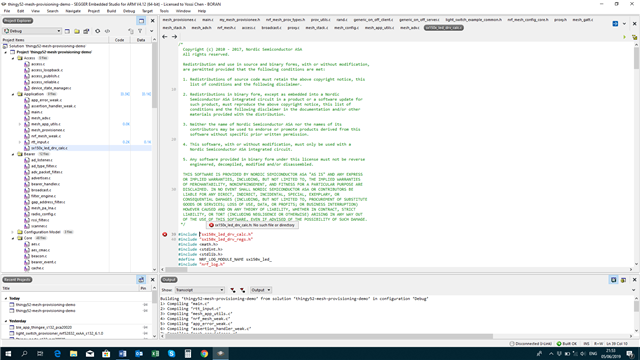This screenshot has width=640, height=360.
Task: Open Chrome from the Windows taskbar
Action: [x=204, y=353]
